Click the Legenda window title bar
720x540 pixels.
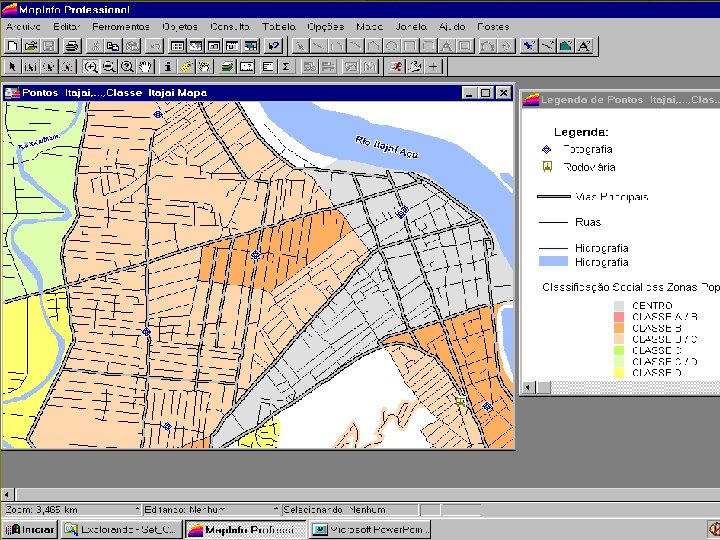pos(620,99)
